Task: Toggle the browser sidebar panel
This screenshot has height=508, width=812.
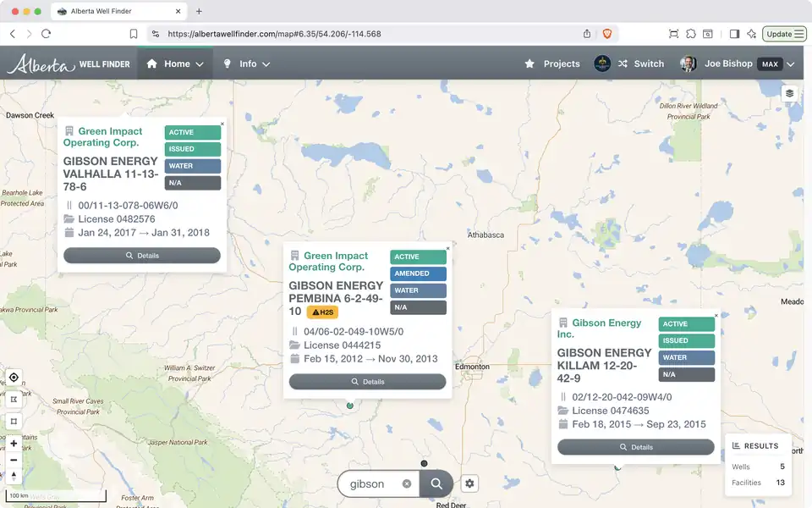Action: pyautogui.click(x=734, y=34)
